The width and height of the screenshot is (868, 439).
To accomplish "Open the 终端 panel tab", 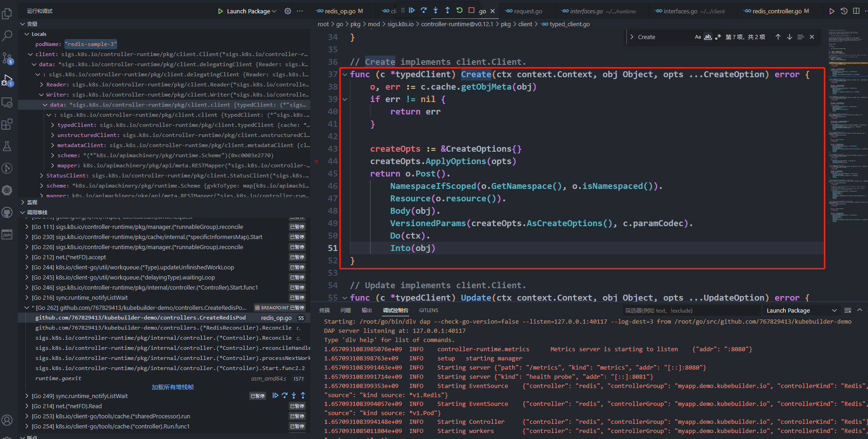I will [x=325, y=310].
